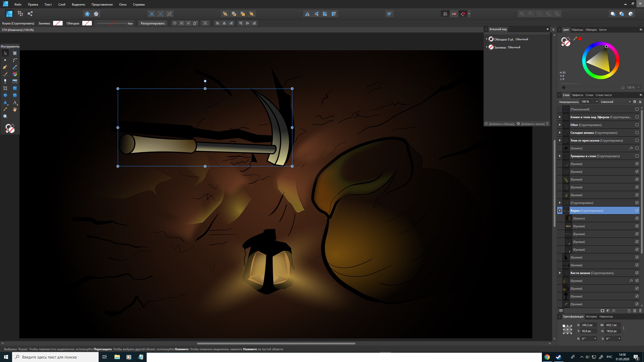
Task: Select the Ellipse shape tool
Action: [5, 96]
